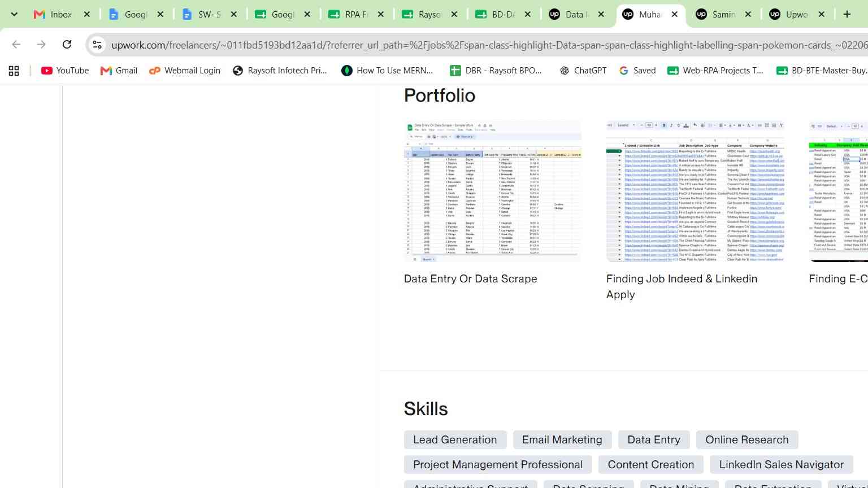Click the address bar URL field
Image resolution: width=868 pixels, height=488 pixels.
(486, 45)
